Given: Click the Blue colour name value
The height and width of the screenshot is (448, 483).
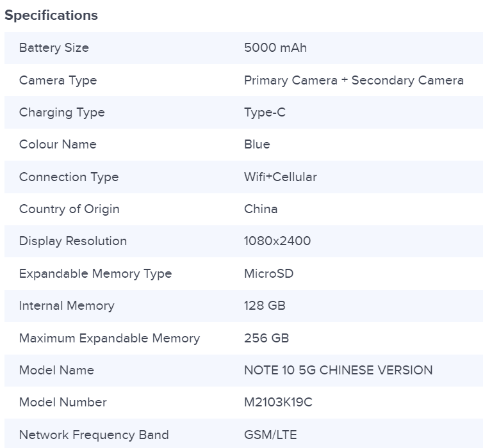Looking at the screenshot, I should click(x=257, y=145).
